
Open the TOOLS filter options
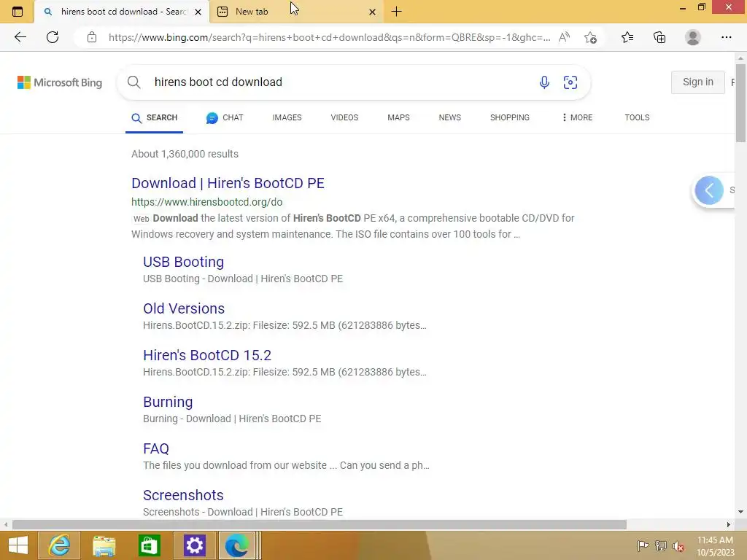tap(637, 117)
